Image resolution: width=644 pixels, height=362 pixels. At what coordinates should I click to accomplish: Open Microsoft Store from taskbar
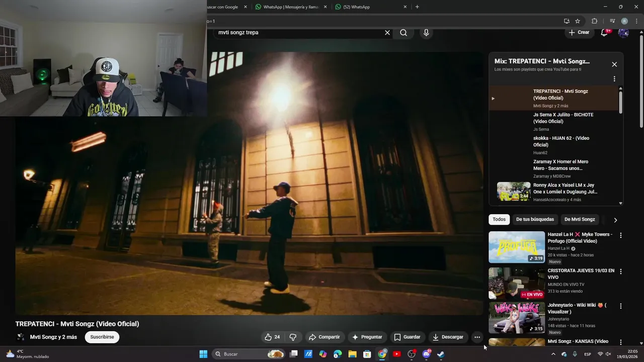pyautogui.click(x=367, y=354)
